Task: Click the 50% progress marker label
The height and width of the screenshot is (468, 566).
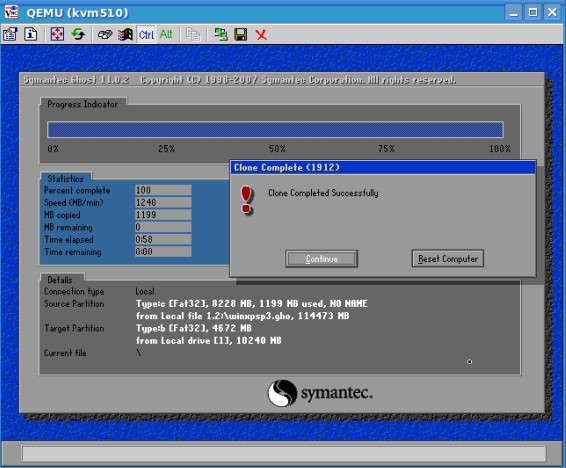Action: click(277, 149)
